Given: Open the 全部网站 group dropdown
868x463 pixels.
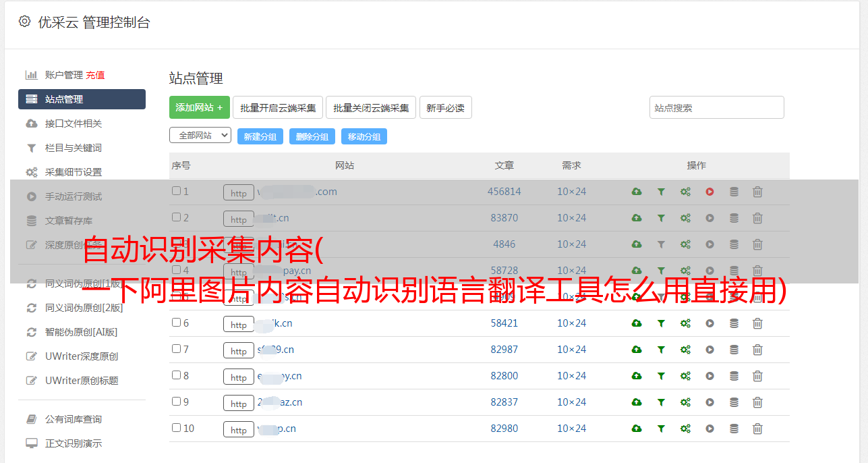Looking at the screenshot, I should tap(200, 135).
